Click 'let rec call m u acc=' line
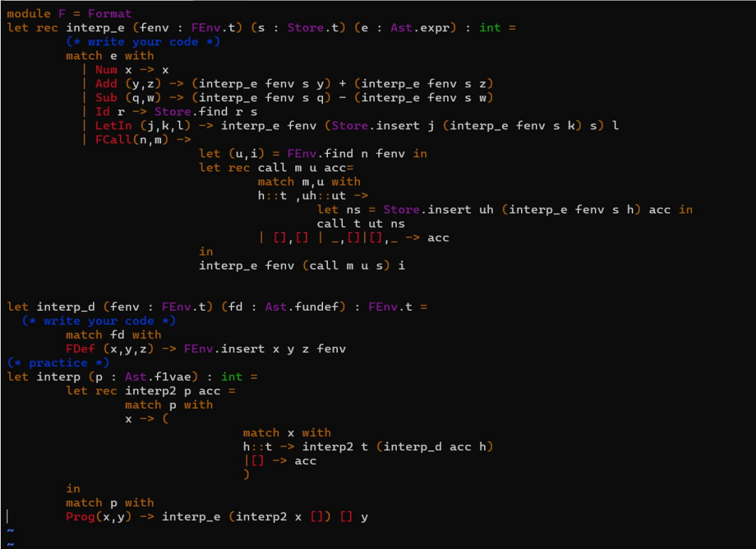Screen dimensions: 756x549 (276, 167)
